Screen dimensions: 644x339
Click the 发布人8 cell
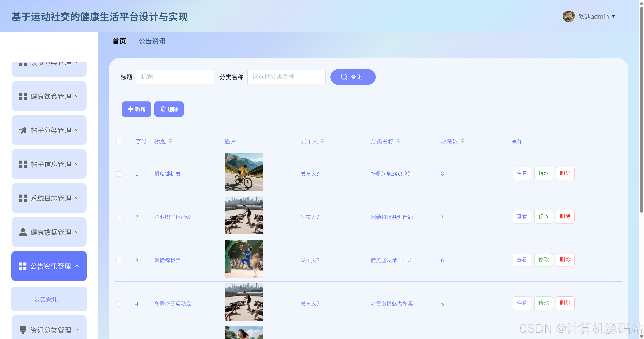pyautogui.click(x=310, y=174)
